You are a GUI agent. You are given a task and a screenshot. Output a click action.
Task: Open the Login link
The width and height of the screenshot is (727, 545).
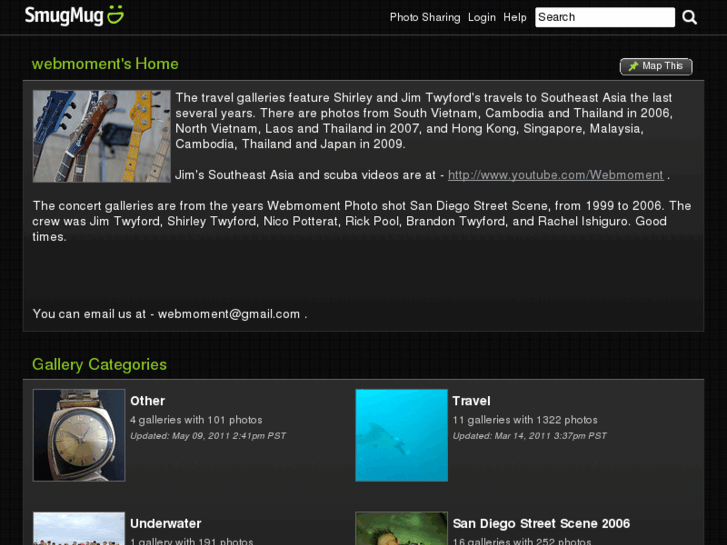[x=481, y=17]
